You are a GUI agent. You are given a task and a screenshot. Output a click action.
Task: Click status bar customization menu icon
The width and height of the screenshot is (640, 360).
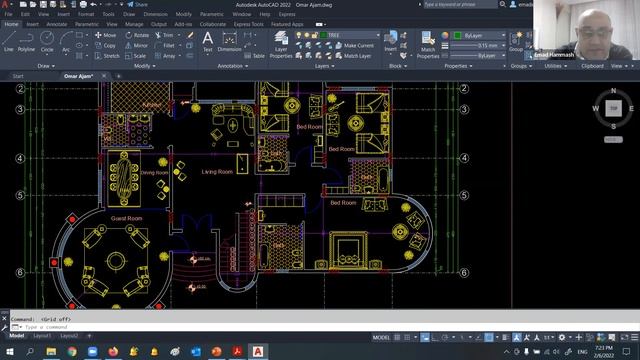click(x=634, y=338)
